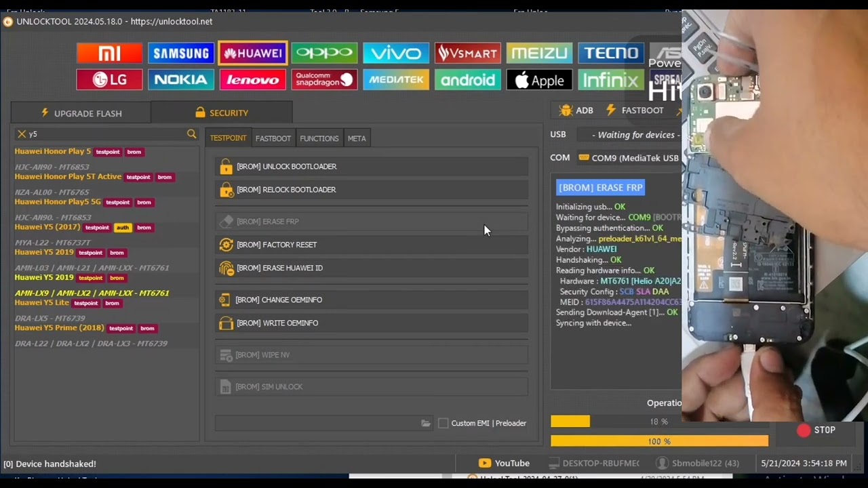Image resolution: width=868 pixels, height=488 pixels.
Task: Click the YouTube icon in status bar
Action: click(484, 463)
